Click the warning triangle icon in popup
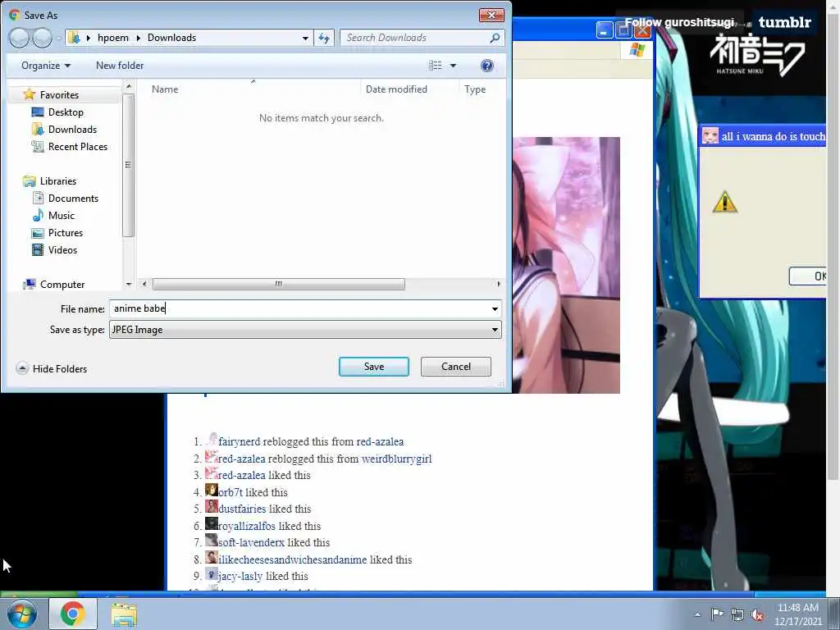 (x=725, y=202)
